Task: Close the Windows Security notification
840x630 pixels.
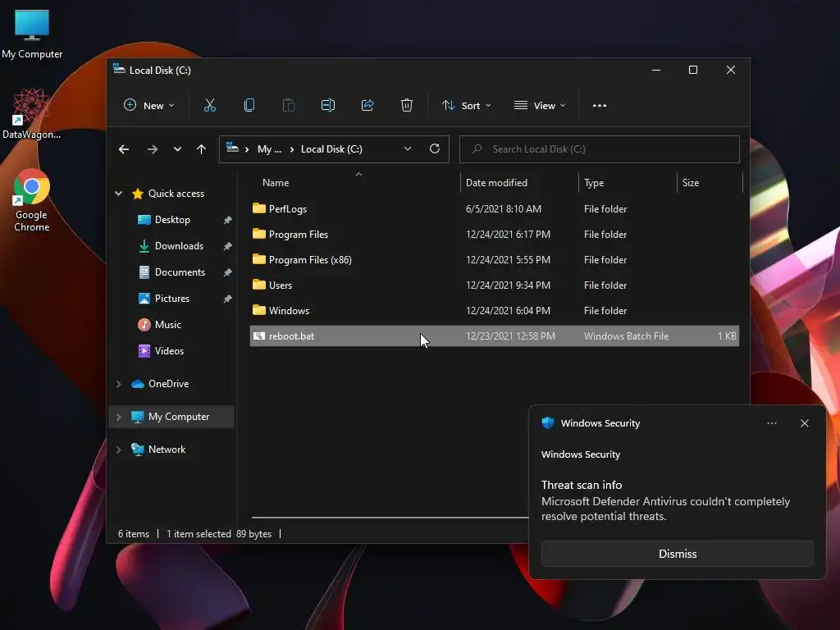Action: (x=804, y=423)
